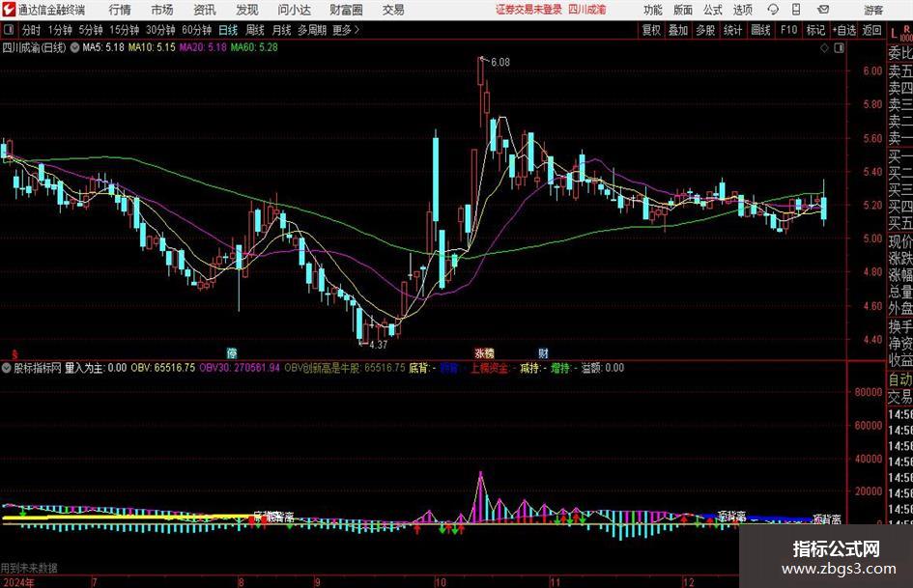Switch to 分时 period tab
The image size is (913, 588).
31,30
